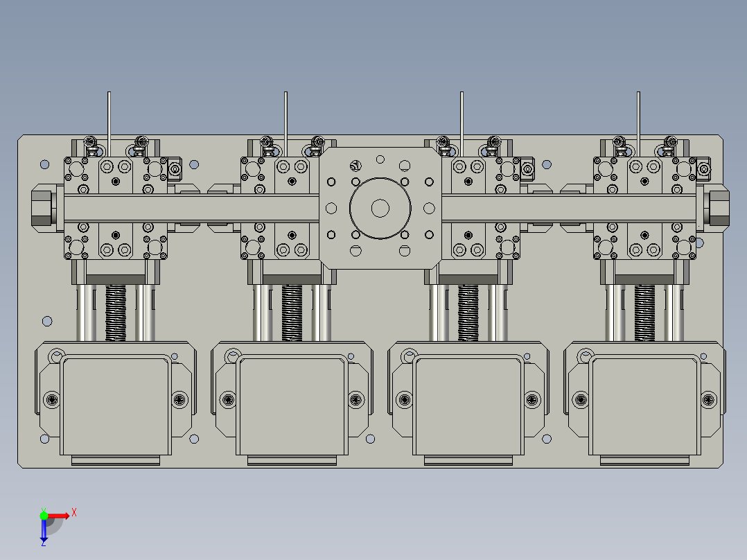Screen dimensions: 747x560
Task: Pick the left Phillips screw on the leftmost motor
Action: click(51, 399)
